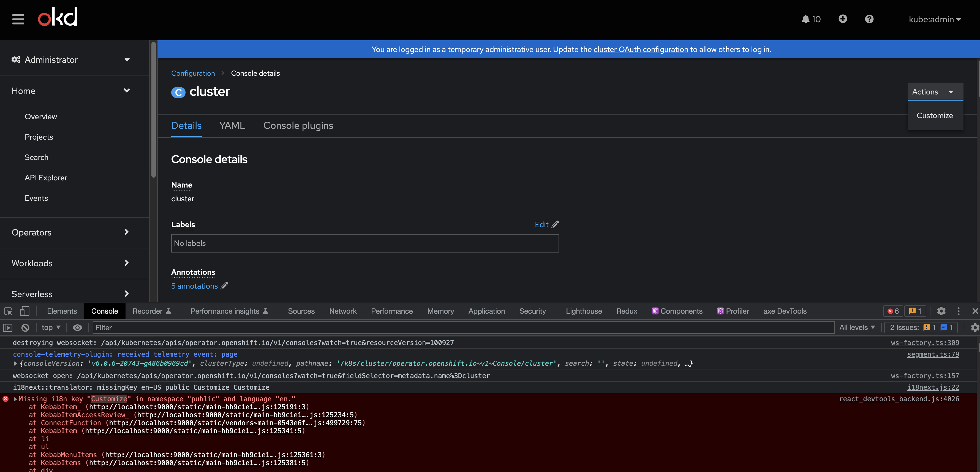Click the pencil icon beside 5 annotations

[224, 286]
